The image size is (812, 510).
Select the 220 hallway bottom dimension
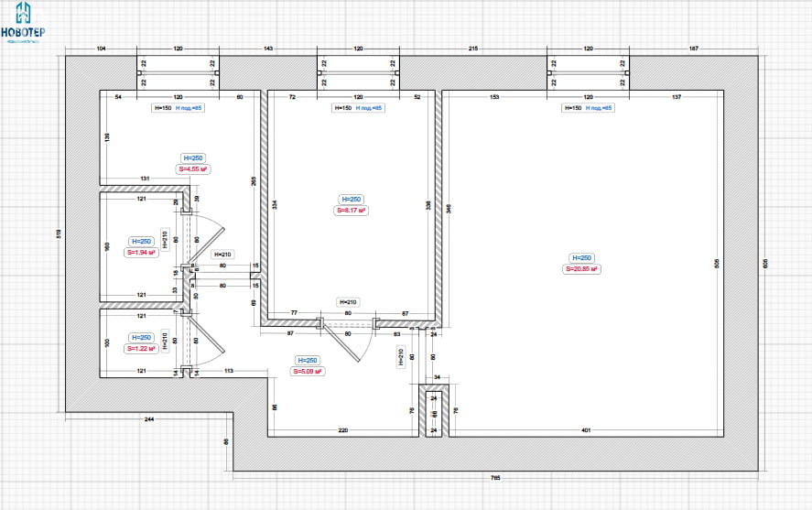tap(343, 430)
